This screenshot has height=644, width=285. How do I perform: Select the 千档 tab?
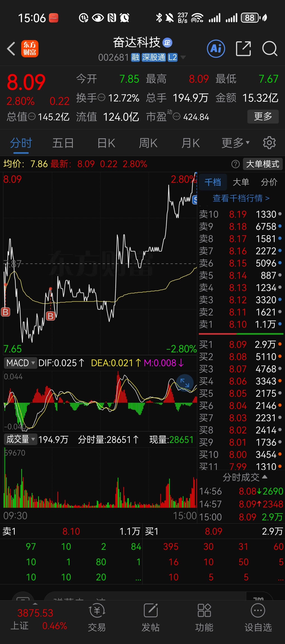tap(213, 182)
